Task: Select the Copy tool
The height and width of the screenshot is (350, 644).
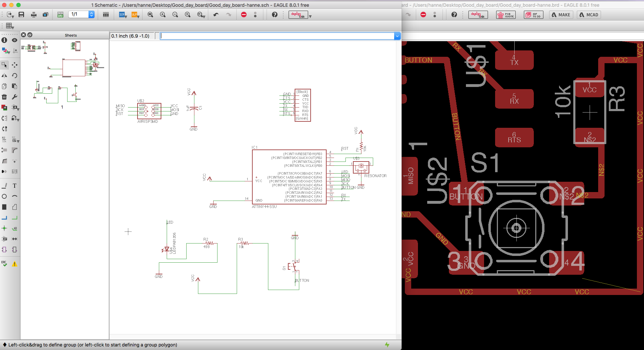Action: coord(4,86)
